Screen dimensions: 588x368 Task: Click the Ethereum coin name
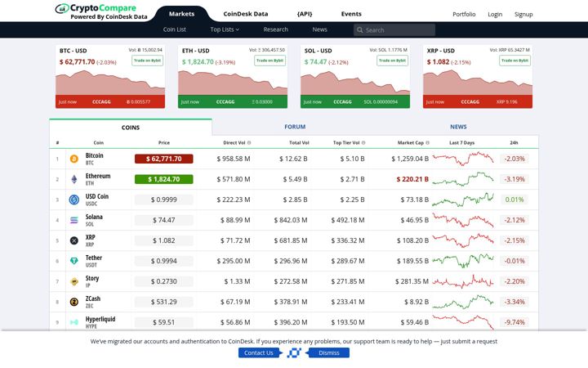coord(98,176)
